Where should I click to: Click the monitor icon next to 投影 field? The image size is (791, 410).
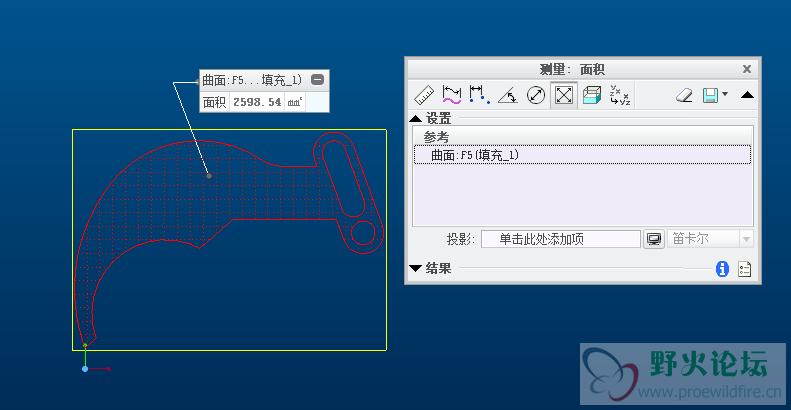coord(654,239)
